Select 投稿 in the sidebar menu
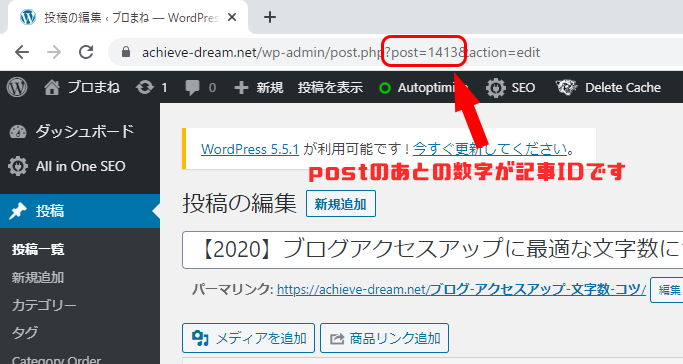Screen dimensions: 683x364 [80, 211]
